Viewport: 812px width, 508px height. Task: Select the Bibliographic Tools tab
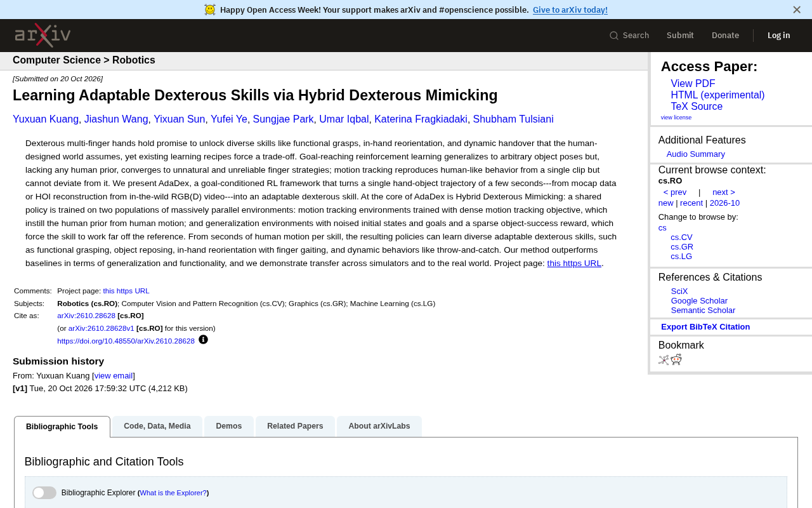point(62,427)
